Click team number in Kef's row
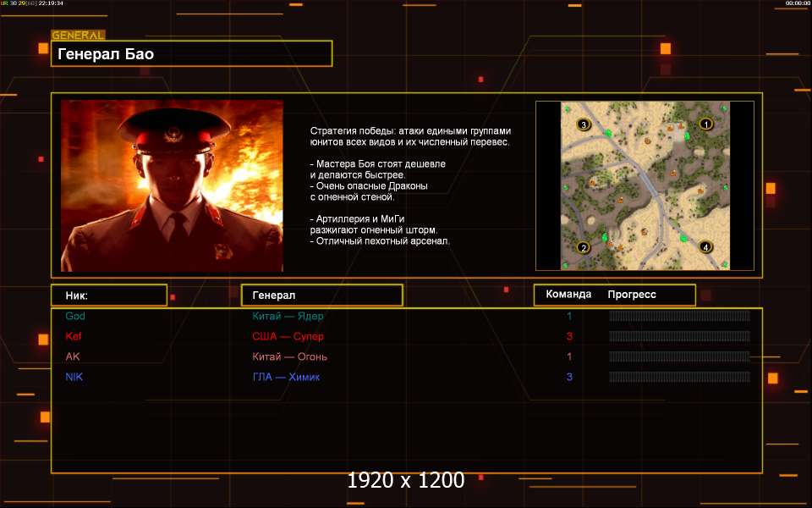Viewport: 812px width, 508px height. point(569,336)
